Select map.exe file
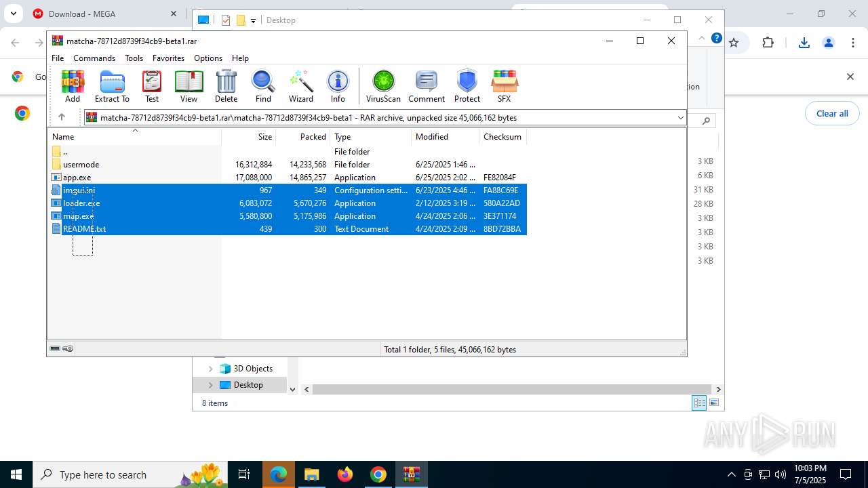The image size is (868, 488). click(288, 216)
